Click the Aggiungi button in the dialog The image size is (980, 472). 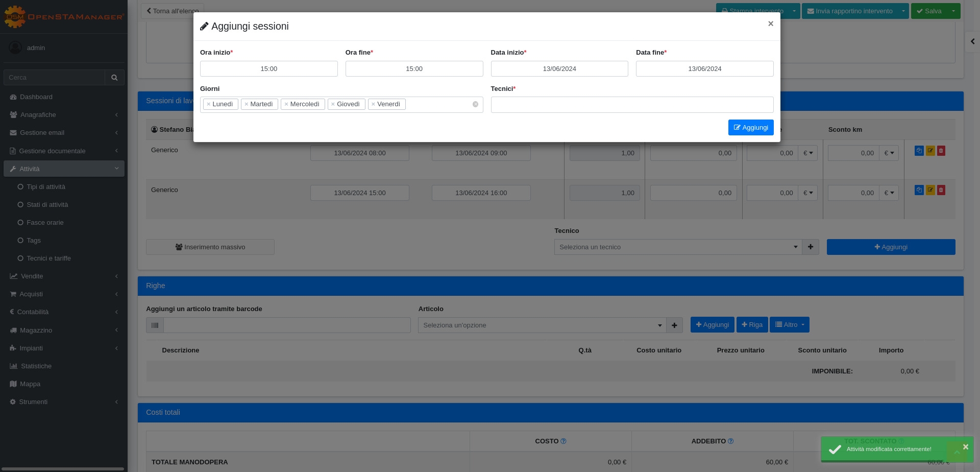click(x=750, y=128)
